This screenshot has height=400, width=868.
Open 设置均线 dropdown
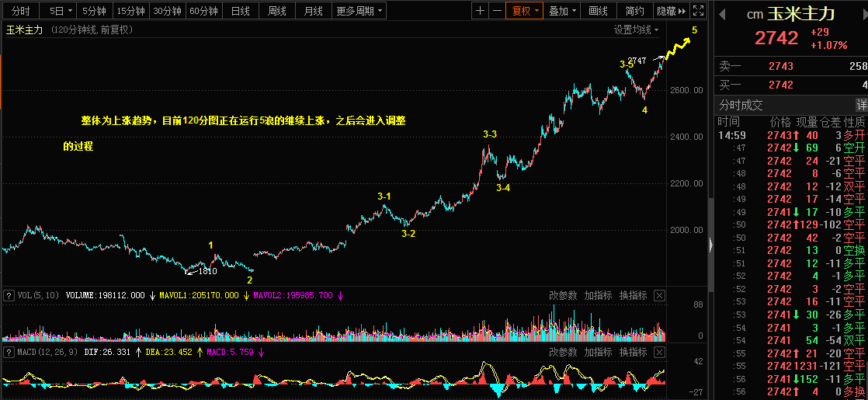[x=636, y=30]
